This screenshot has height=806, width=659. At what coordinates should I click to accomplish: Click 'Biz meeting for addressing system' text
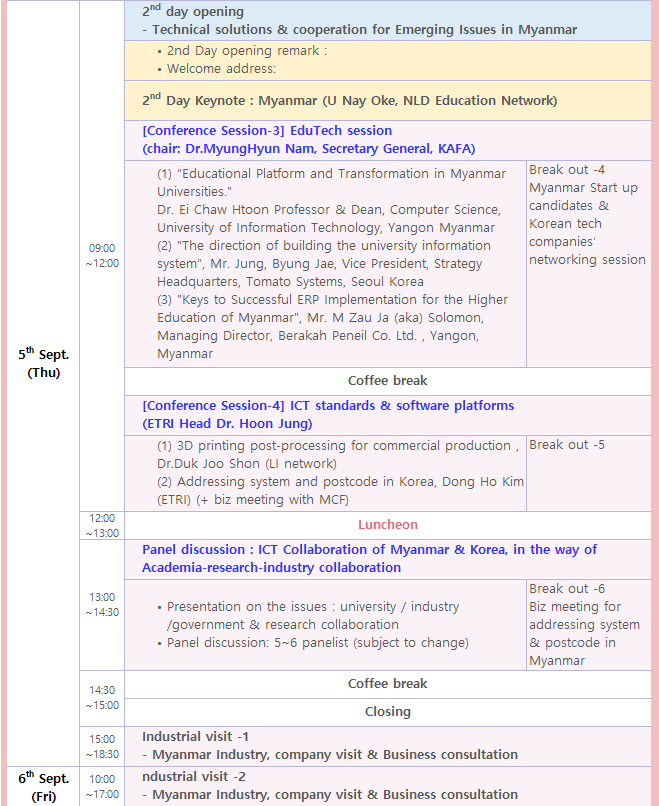pos(584,616)
